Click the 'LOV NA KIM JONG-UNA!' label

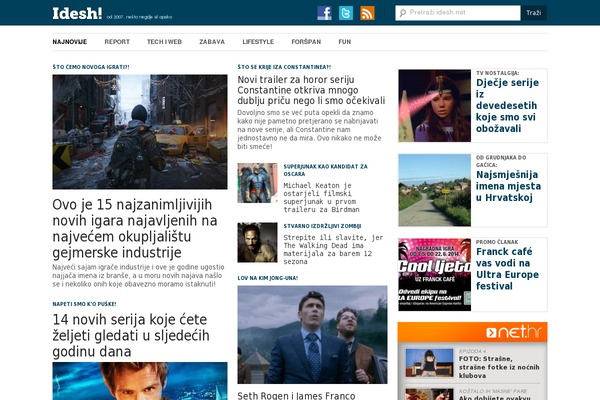[267, 278]
